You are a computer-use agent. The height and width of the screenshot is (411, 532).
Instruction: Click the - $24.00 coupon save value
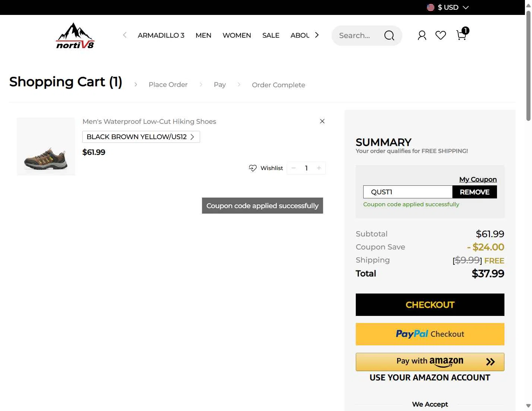(485, 247)
